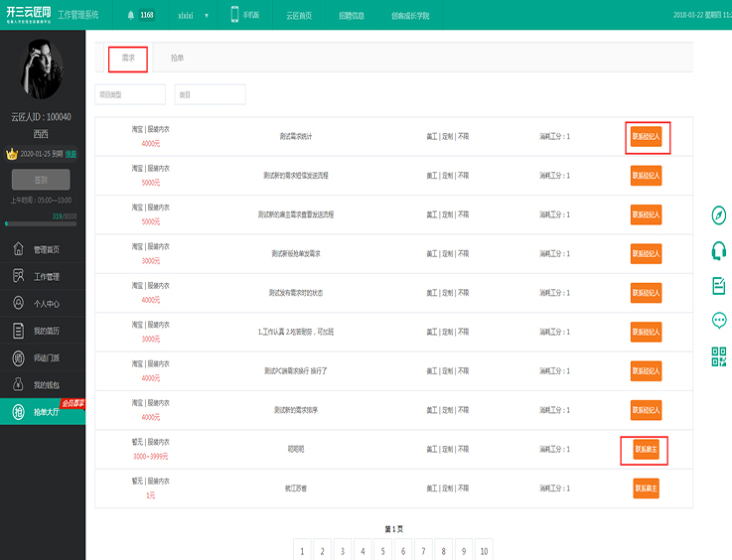Go to page 8 in pagination
The height and width of the screenshot is (560, 732).
coord(444,551)
